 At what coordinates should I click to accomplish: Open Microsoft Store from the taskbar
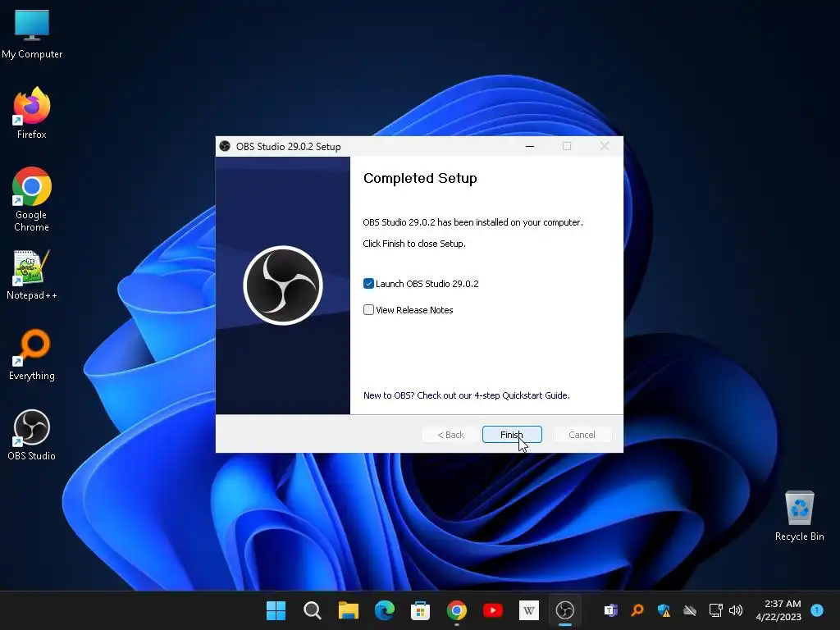click(x=421, y=610)
